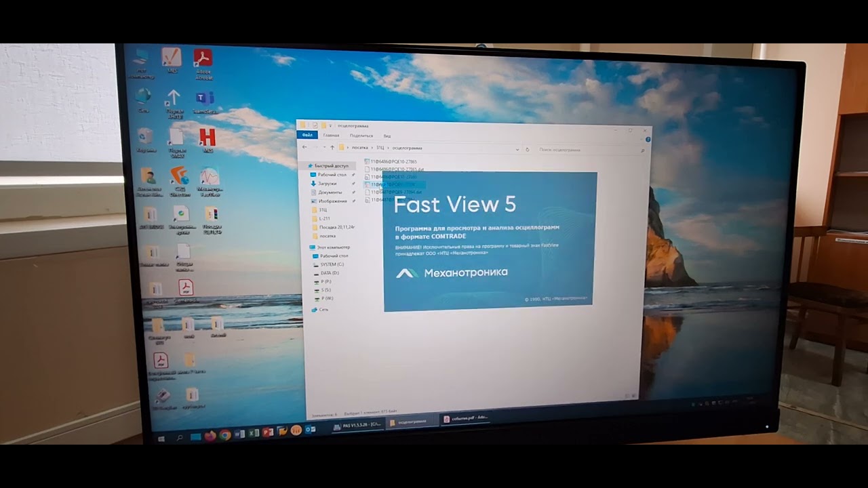Open the FastView monitoring chart shortcut
The height and width of the screenshot is (488, 868).
(x=210, y=182)
